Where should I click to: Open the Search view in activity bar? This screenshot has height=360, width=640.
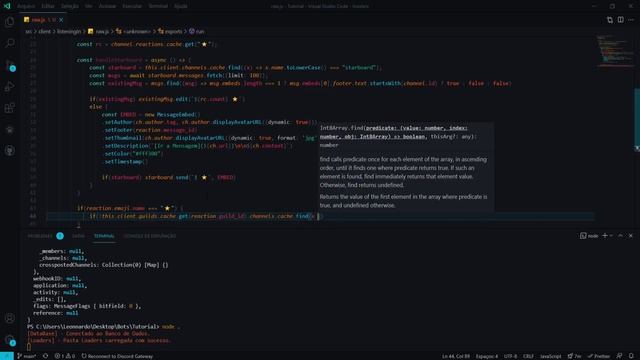pyautogui.click(x=9, y=43)
